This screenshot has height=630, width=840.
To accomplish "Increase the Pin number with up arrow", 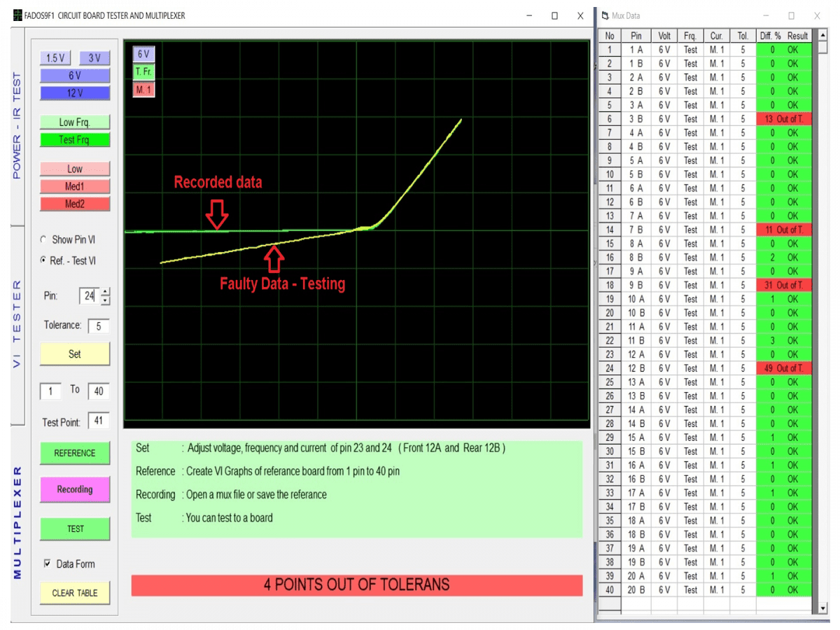I will (x=105, y=292).
